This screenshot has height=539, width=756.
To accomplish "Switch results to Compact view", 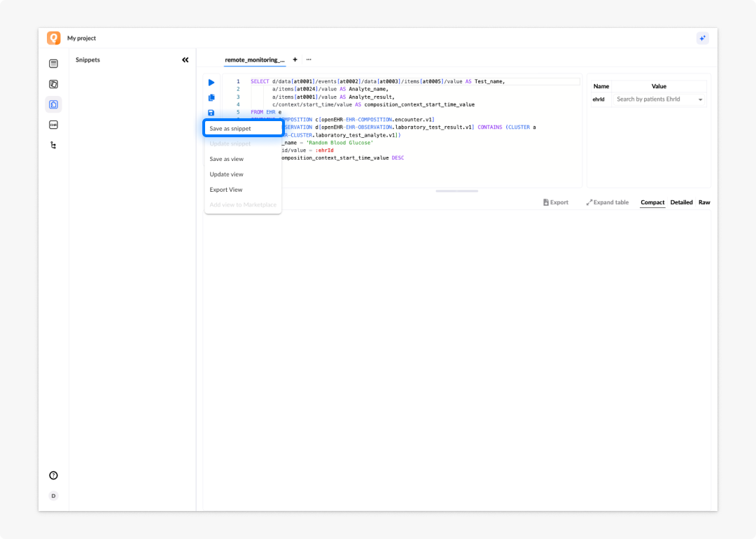I will pyautogui.click(x=652, y=202).
